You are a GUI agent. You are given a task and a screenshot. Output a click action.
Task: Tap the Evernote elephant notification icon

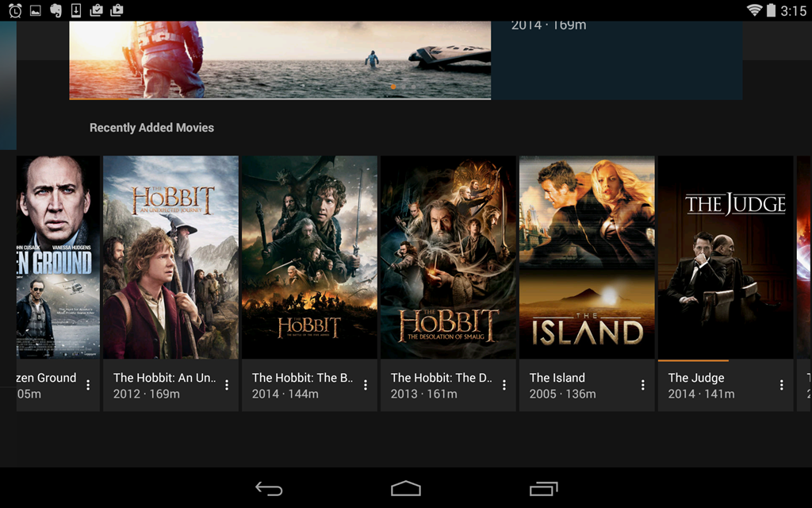click(56, 10)
